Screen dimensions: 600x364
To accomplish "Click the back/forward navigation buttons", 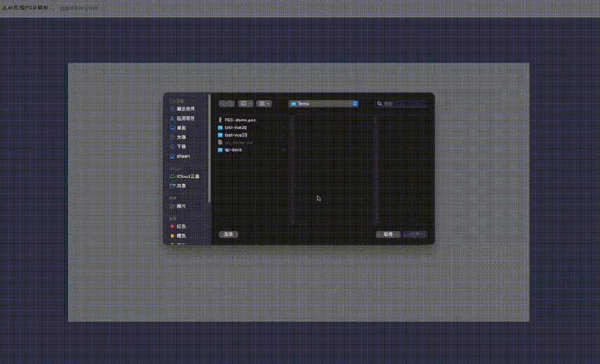I will pyautogui.click(x=226, y=103).
